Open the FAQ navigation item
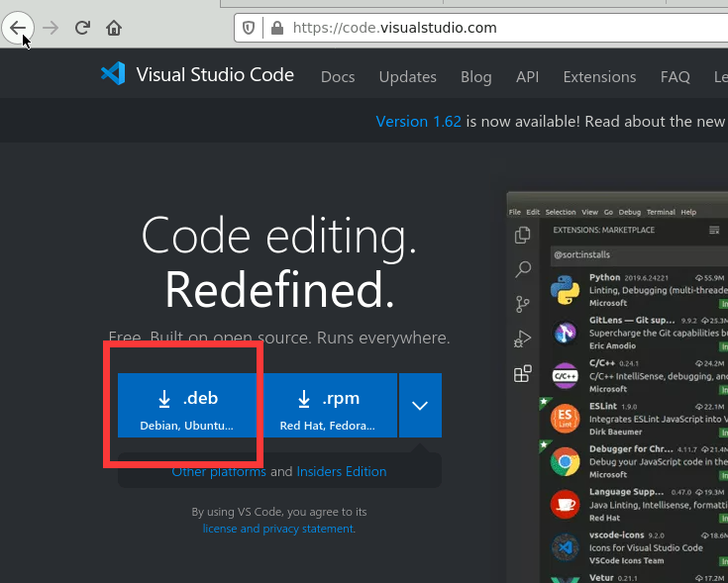728x583 pixels. 676,76
